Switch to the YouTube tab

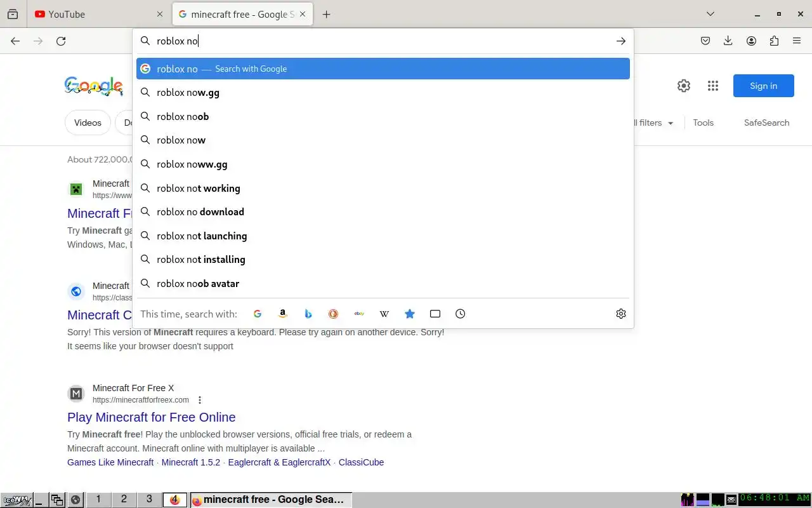(100, 14)
